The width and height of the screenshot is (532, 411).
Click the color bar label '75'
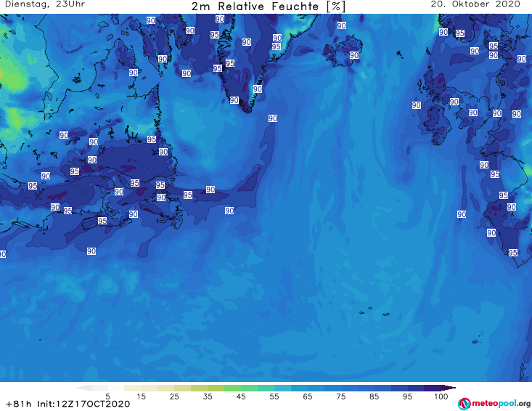pyautogui.click(x=341, y=396)
